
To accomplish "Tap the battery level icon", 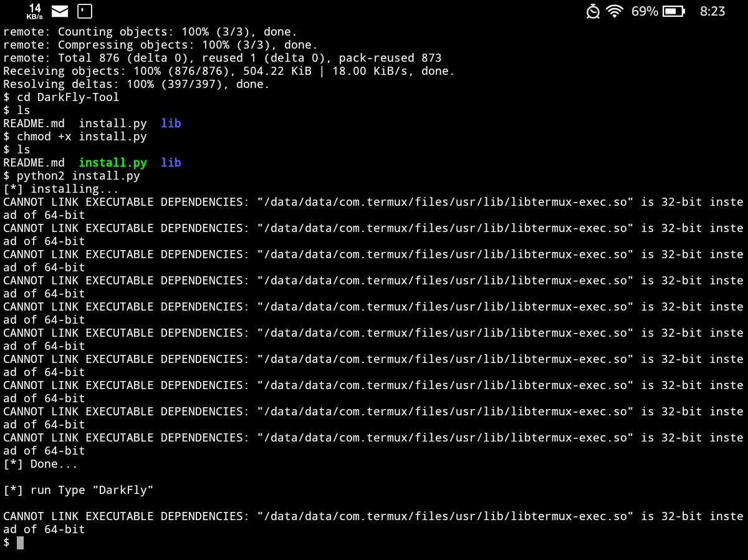I will tap(674, 11).
